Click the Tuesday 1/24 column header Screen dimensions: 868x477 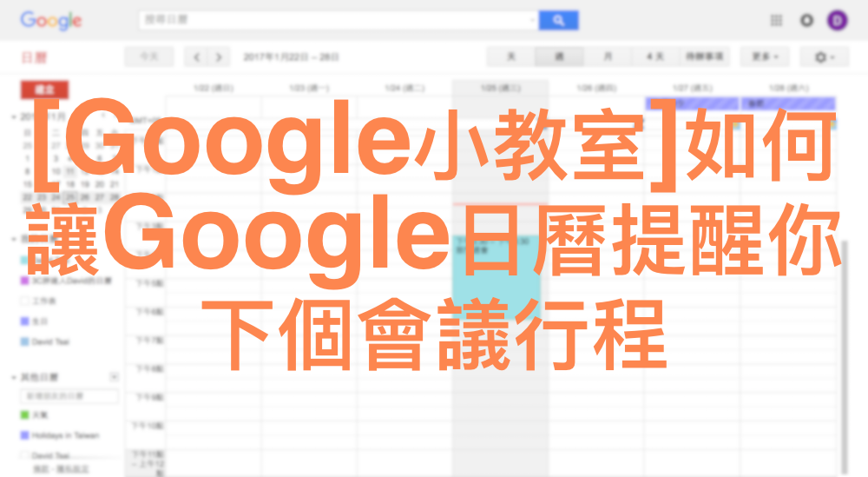click(404, 88)
